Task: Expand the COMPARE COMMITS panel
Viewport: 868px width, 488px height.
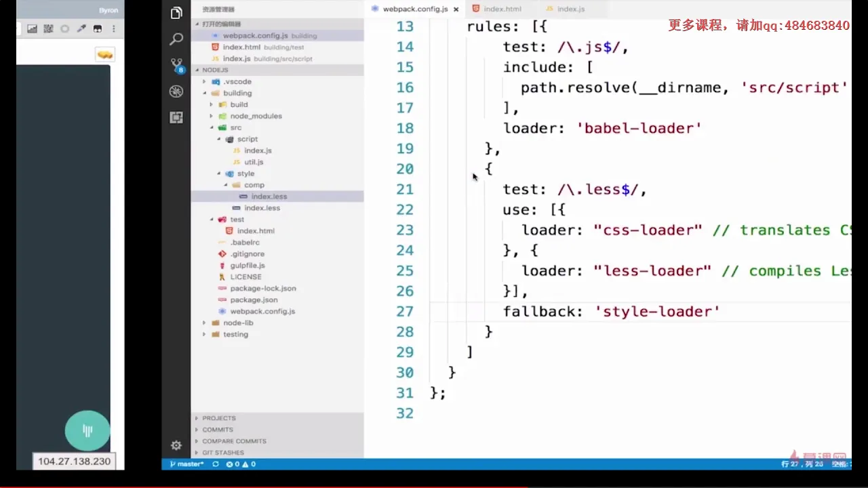Action: [277, 441]
